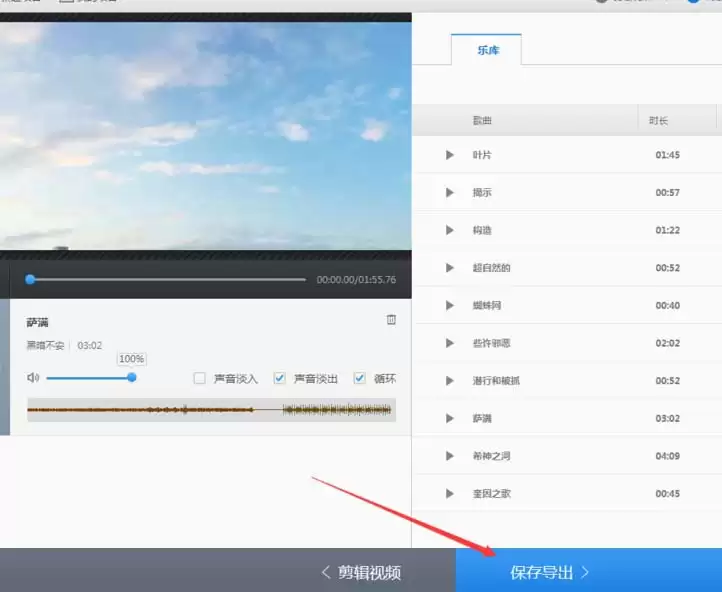The image size is (722, 592).
Task: Preview the song 叶片
Action: (x=450, y=155)
